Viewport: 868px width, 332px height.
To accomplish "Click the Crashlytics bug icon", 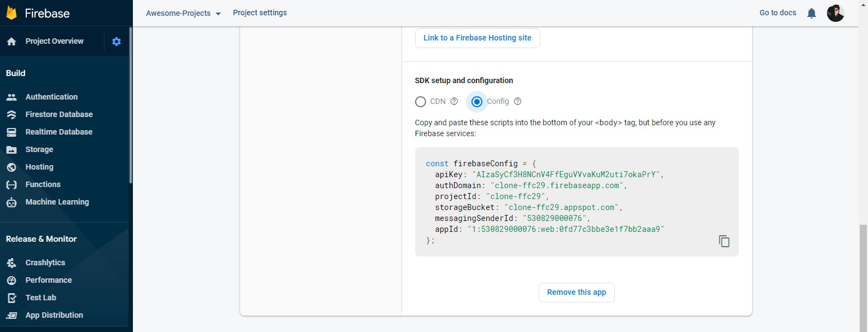I will [11, 263].
